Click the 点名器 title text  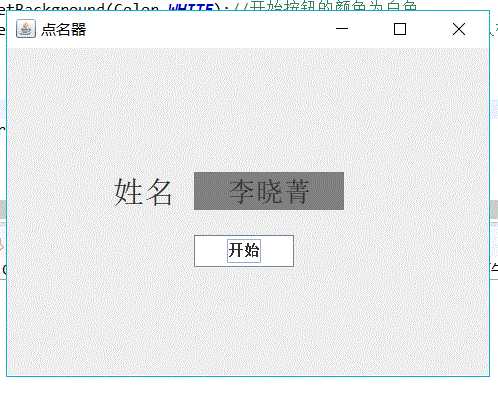click(64, 29)
